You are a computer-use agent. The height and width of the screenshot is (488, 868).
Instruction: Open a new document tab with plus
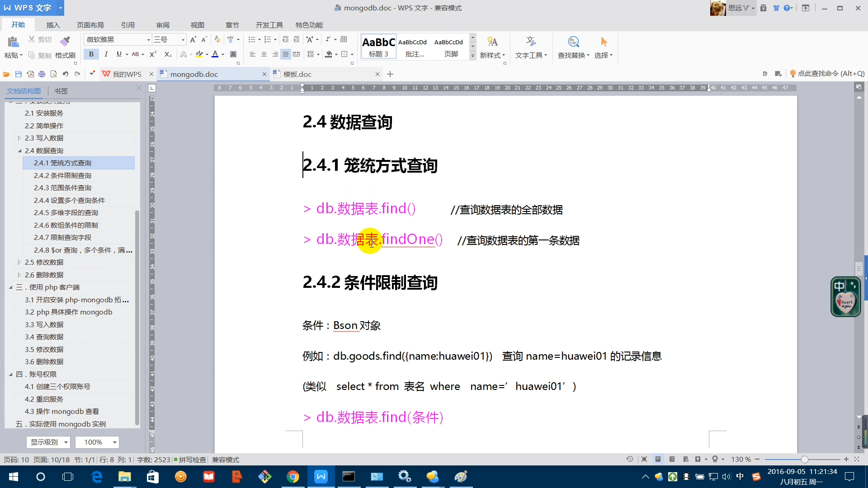[390, 74]
